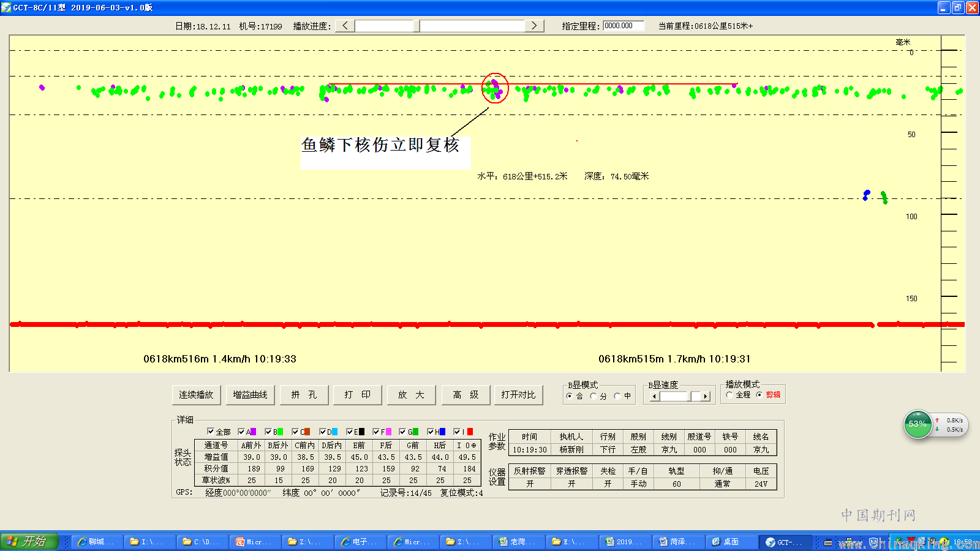Uncheck the channel A checkbox
The image size is (980, 551).
[x=242, y=432]
